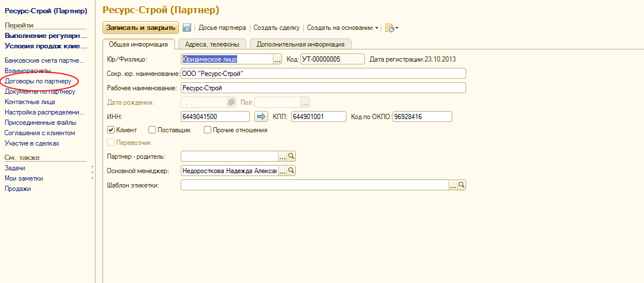Screen dimensions: 644x283
Task: Open the magnifier for Основной менеджер
Action: (291, 171)
